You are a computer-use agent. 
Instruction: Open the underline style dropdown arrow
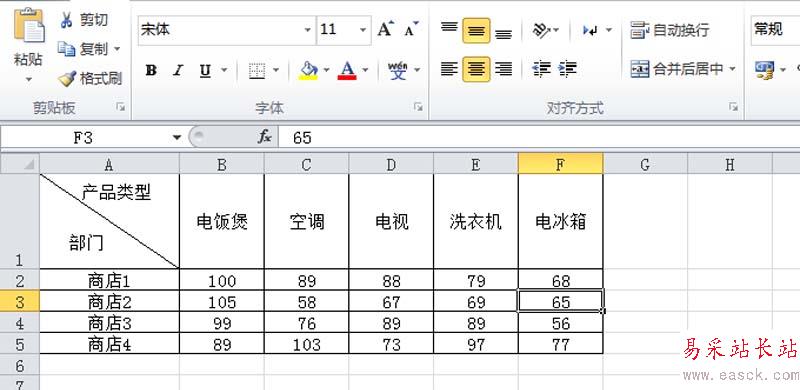pyautogui.click(x=223, y=70)
